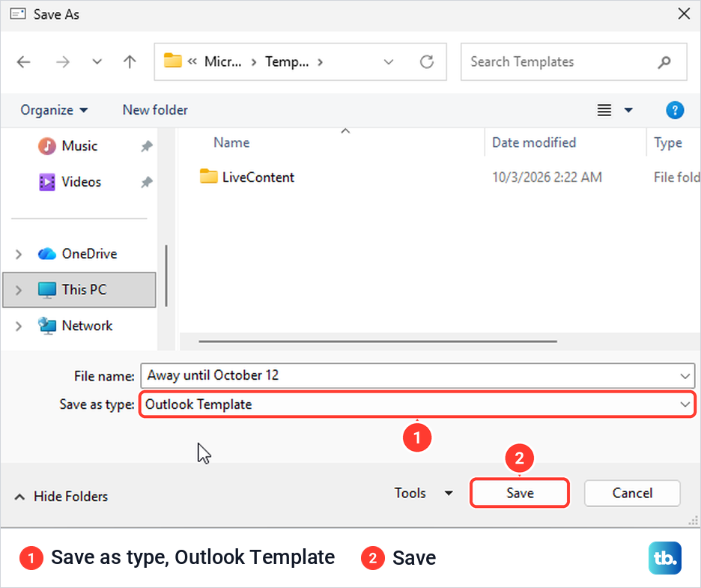Screen dimensions: 701x588
Task: Unpin Music using its pin icon
Action: point(147,146)
